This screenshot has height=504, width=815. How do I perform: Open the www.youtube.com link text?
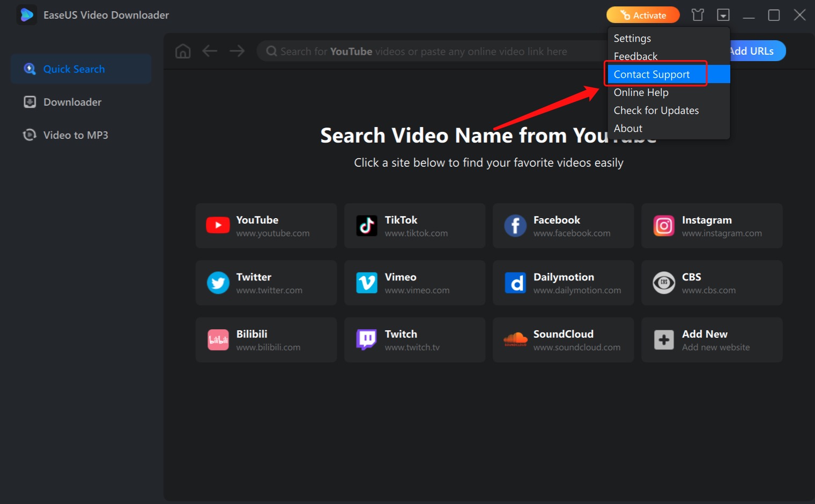point(273,233)
